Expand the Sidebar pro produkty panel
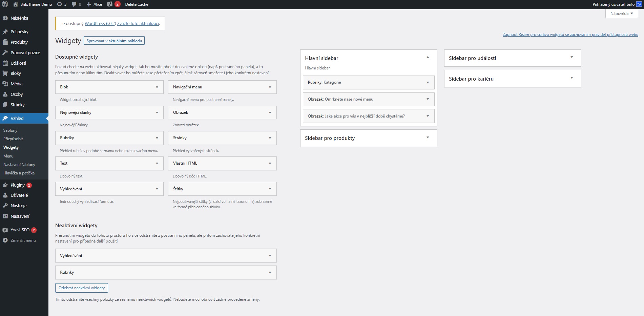Viewport: 644px width, 316px height. 428,138
